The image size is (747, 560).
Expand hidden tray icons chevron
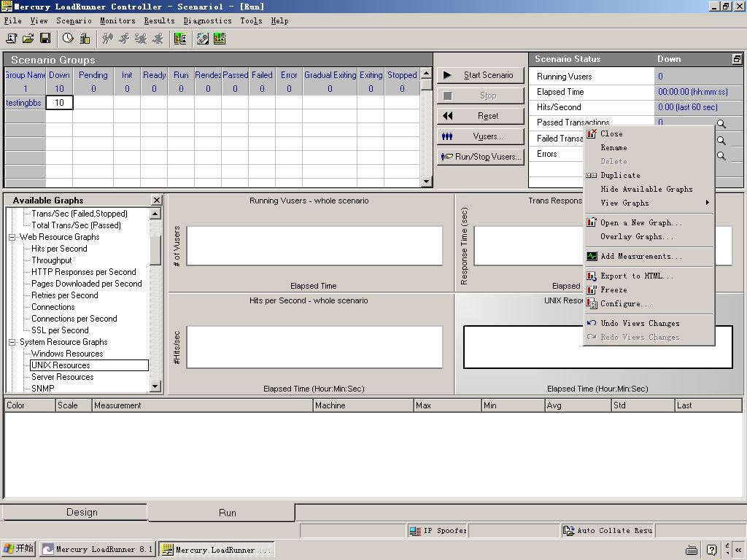[x=738, y=550]
